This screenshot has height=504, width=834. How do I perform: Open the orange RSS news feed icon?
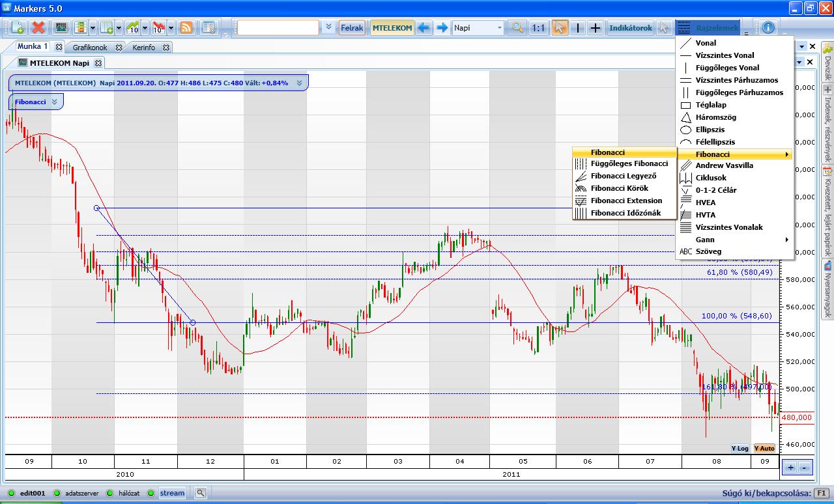pyautogui.click(x=186, y=28)
